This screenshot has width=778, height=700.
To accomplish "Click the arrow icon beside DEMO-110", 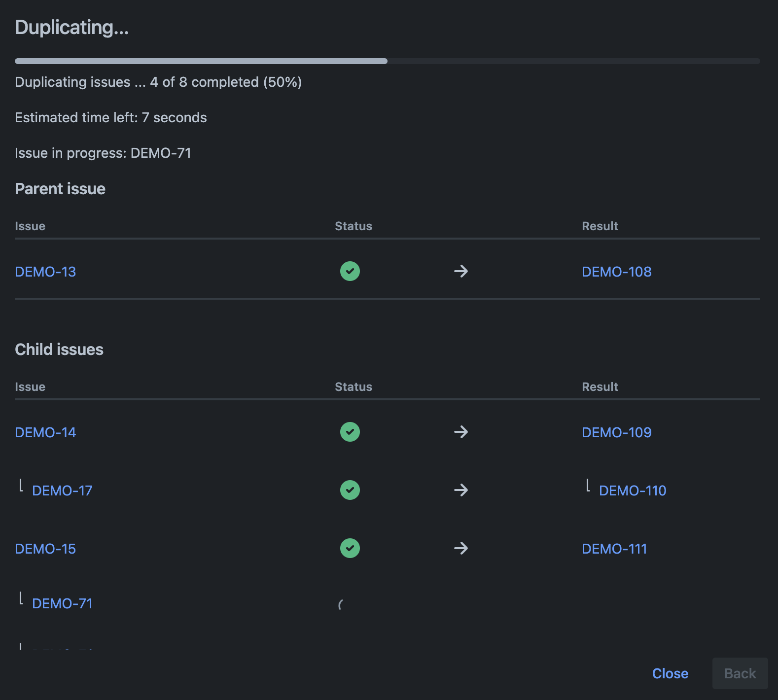I will [461, 490].
